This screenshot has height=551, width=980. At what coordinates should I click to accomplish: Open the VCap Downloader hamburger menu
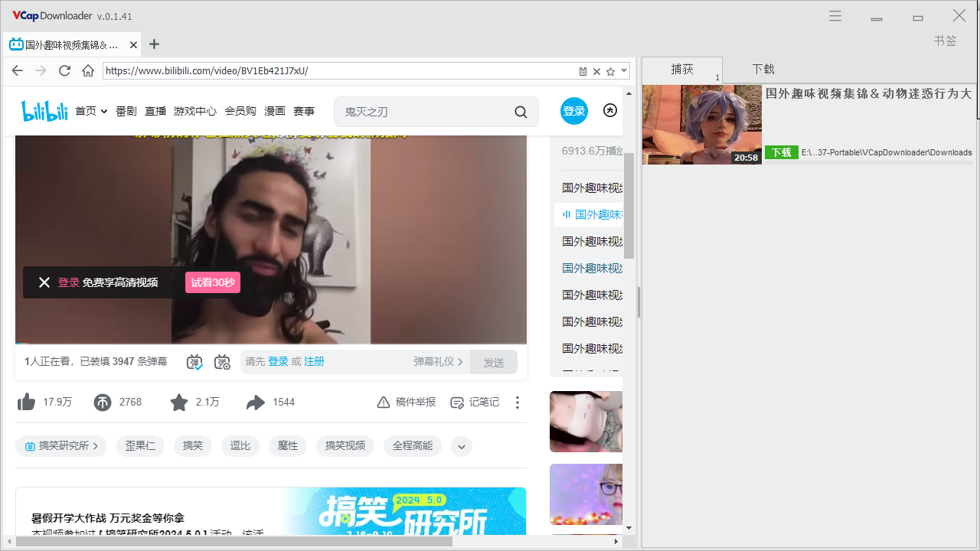(x=835, y=15)
